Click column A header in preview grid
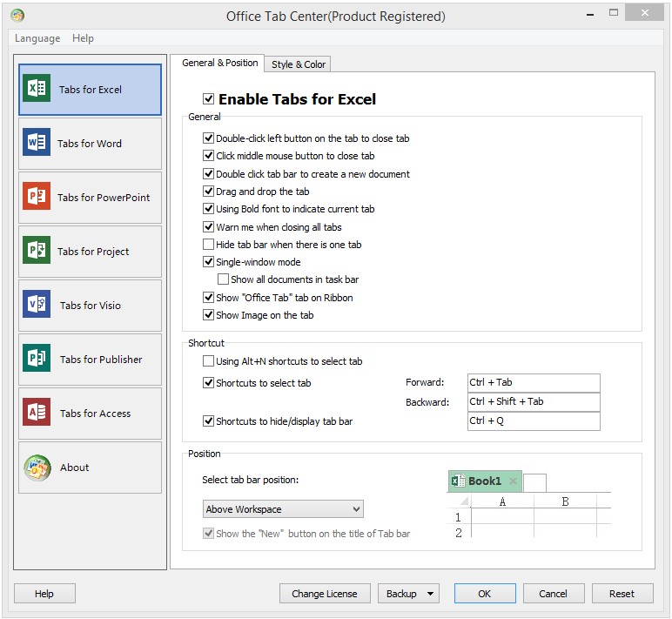This screenshot has height=619, width=672. 502,501
